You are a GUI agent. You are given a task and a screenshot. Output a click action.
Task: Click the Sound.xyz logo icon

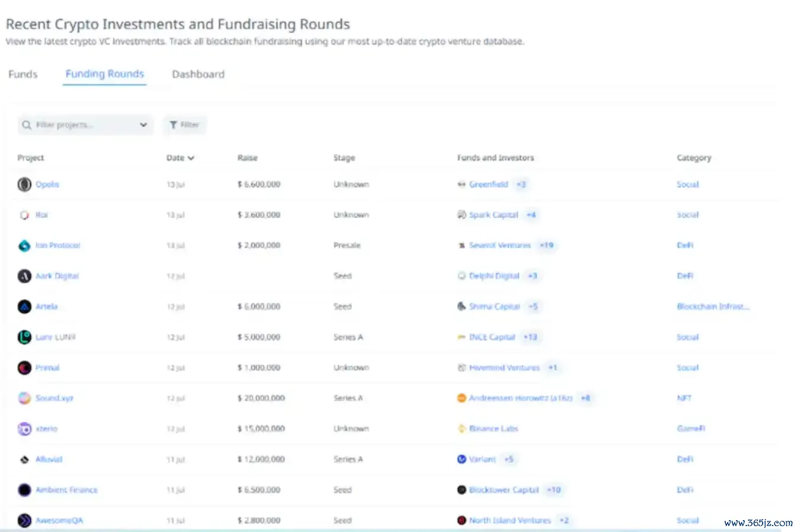pos(24,398)
